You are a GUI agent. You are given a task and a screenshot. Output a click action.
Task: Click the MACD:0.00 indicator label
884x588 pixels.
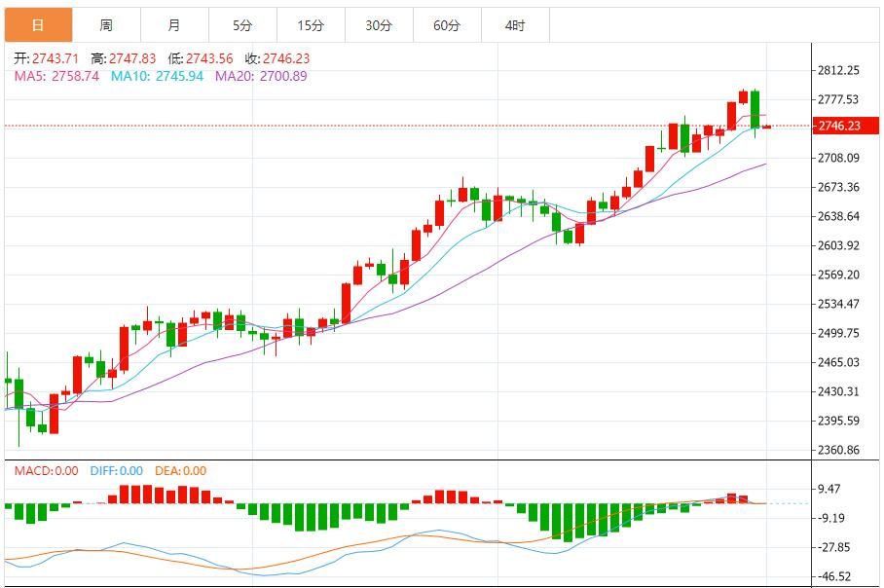(46, 471)
